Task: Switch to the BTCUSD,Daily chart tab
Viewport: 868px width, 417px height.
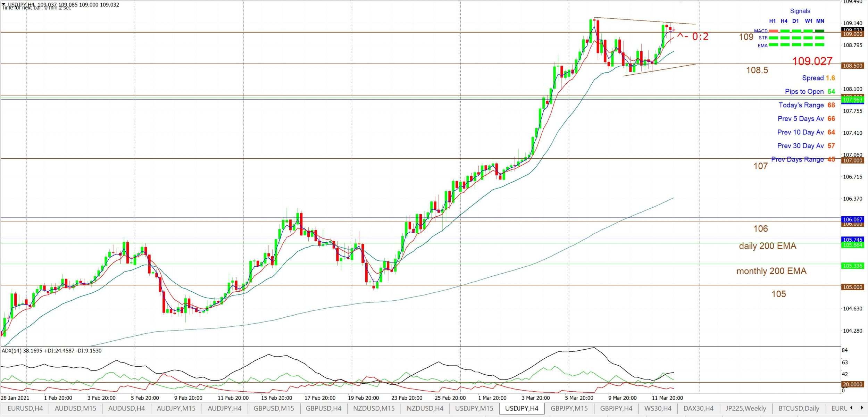Action: coord(799,408)
